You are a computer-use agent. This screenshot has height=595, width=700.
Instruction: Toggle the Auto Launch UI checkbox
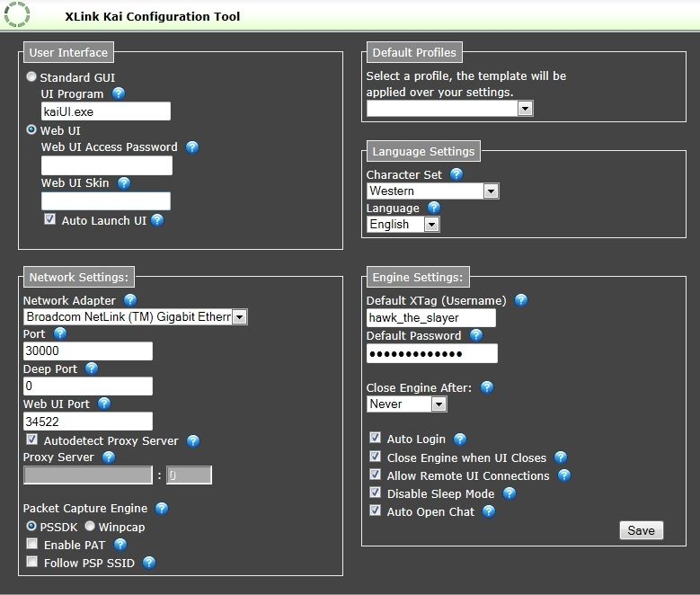(49, 219)
